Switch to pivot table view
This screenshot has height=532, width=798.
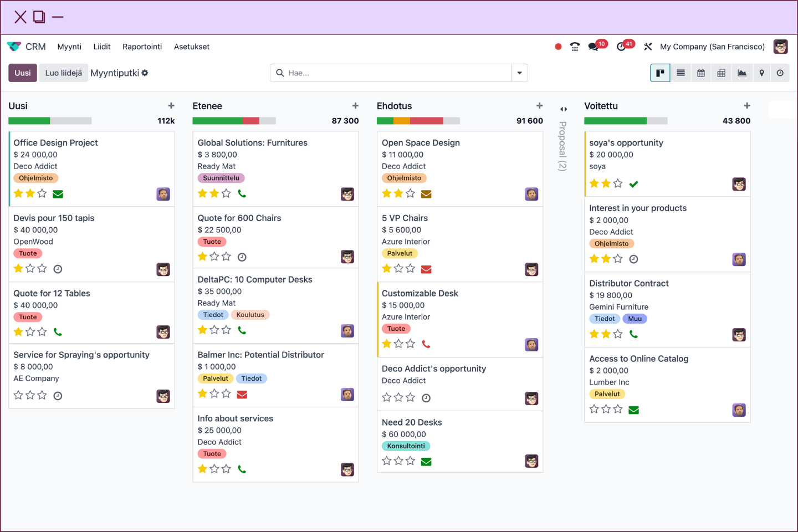(721, 73)
